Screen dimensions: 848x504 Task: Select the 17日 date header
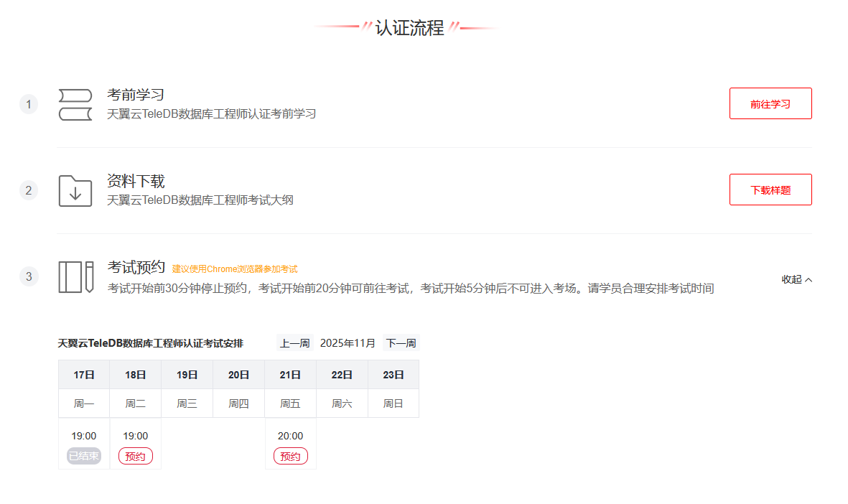[x=84, y=375]
